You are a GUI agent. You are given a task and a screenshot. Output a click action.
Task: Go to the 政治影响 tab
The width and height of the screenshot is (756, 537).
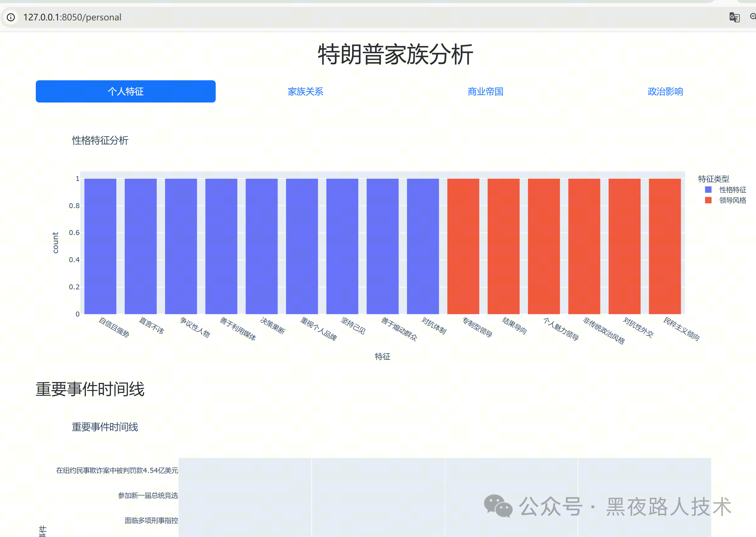pyautogui.click(x=665, y=92)
